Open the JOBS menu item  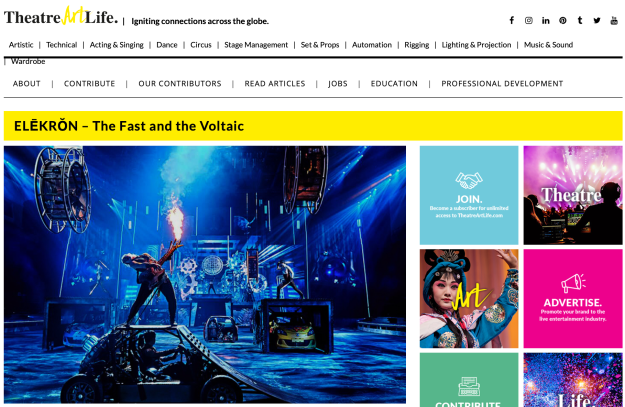[338, 84]
